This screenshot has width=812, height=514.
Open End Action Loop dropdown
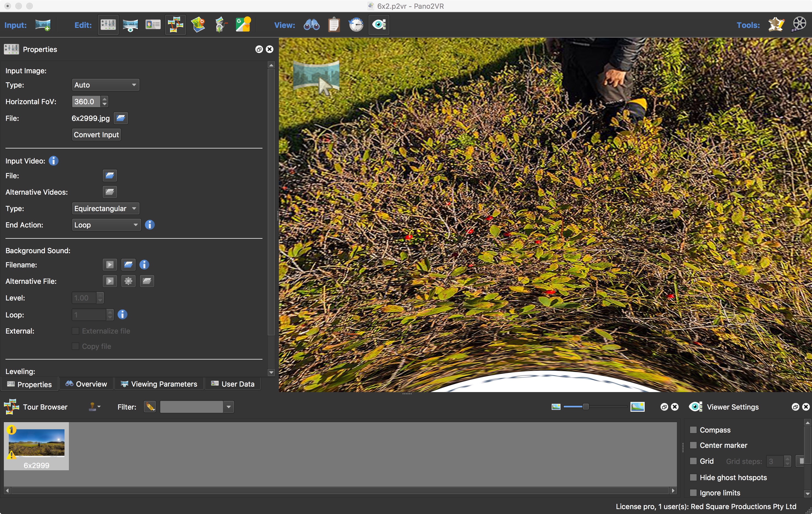106,225
